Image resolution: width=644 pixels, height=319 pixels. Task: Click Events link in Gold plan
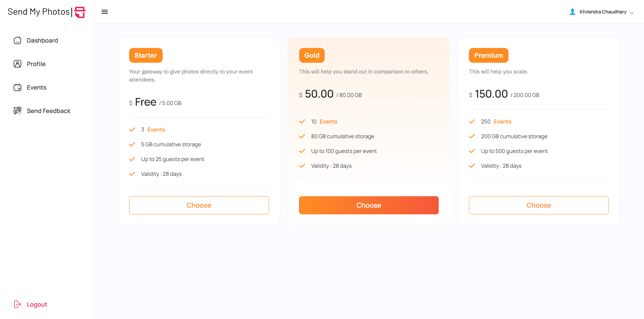click(328, 121)
